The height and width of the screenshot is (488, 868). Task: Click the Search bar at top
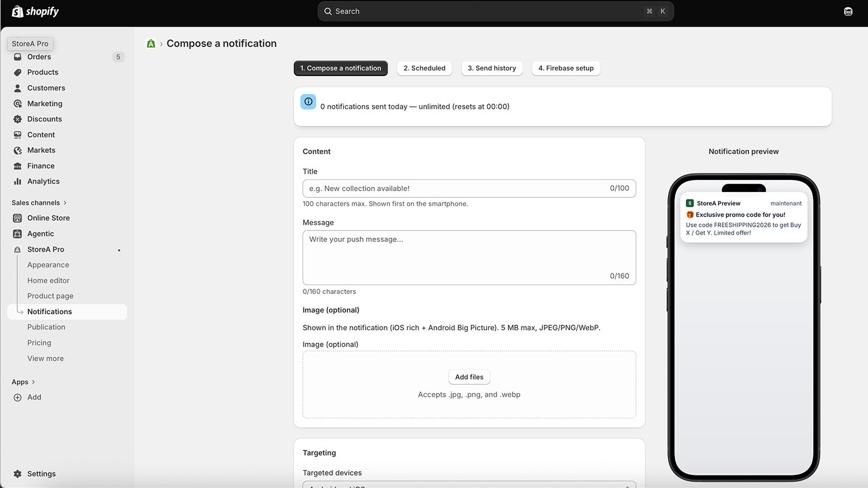pyautogui.click(x=496, y=11)
